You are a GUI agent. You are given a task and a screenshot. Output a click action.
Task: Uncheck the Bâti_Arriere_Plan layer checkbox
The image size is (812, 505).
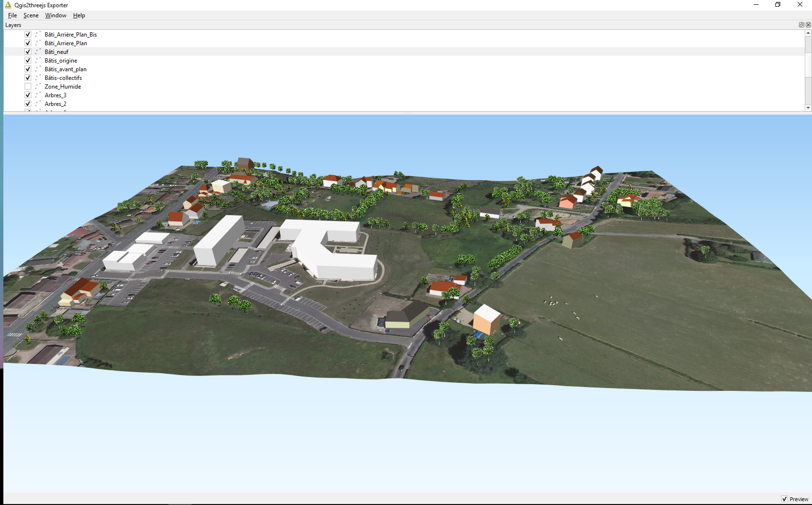[x=28, y=43]
